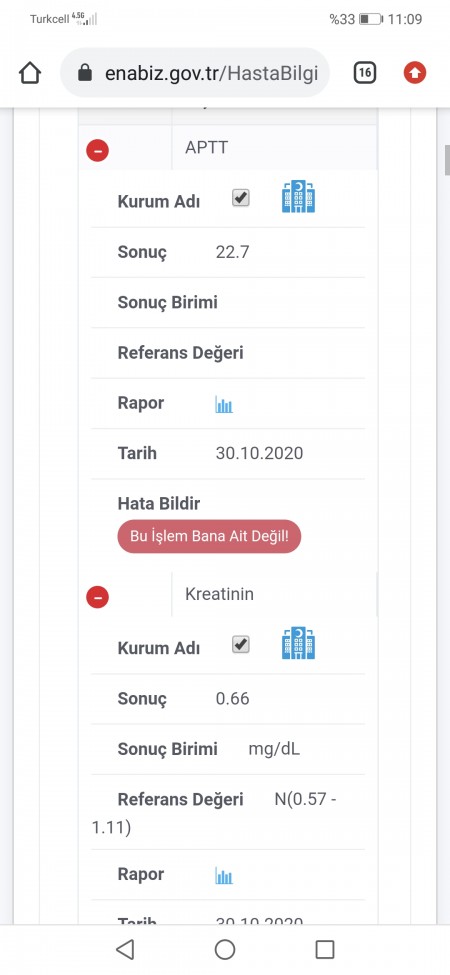
Task: View the APTT report chart icon
Action: 224,405
